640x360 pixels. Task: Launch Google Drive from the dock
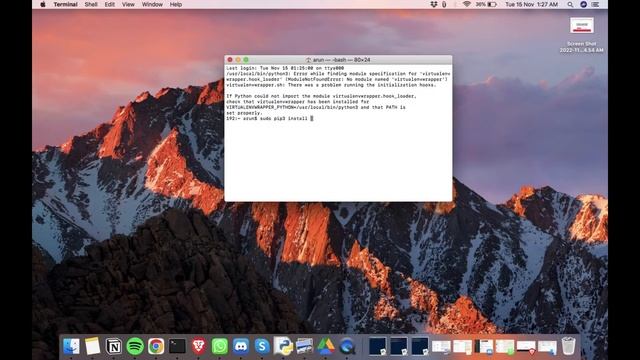[x=326, y=346]
